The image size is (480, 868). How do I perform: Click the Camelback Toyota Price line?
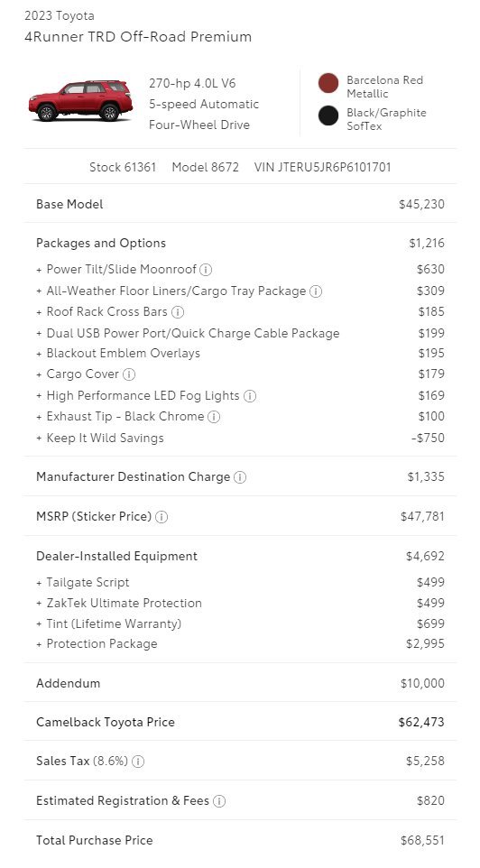click(x=240, y=722)
